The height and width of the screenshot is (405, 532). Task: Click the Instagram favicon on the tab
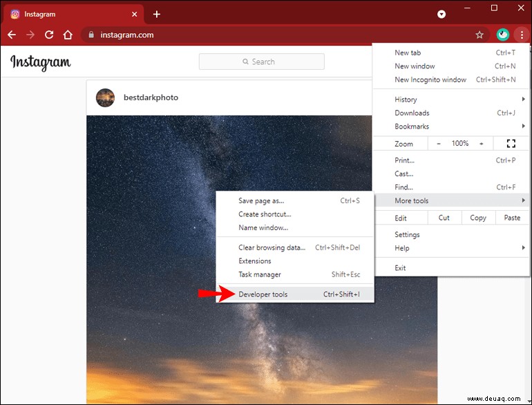pyautogui.click(x=15, y=15)
